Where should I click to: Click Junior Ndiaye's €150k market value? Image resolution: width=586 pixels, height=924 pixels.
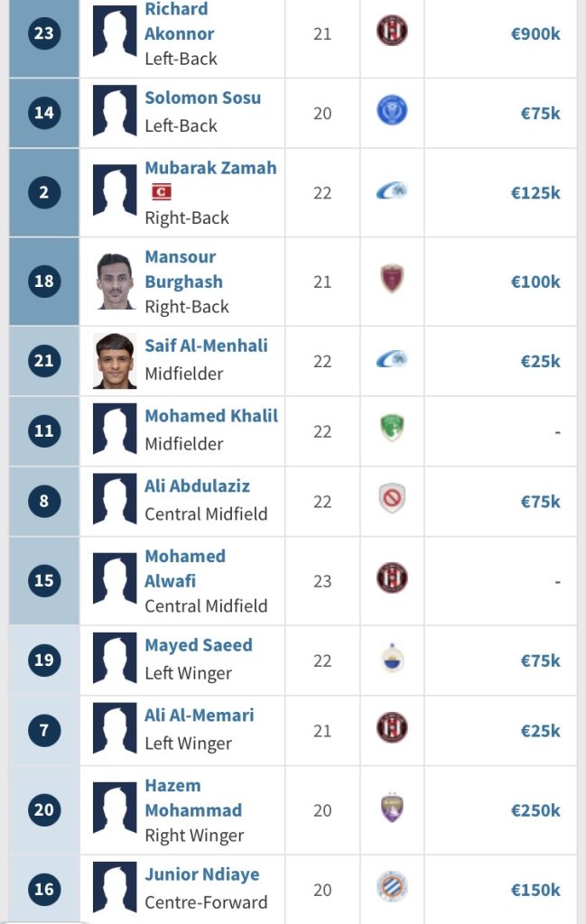(x=535, y=890)
